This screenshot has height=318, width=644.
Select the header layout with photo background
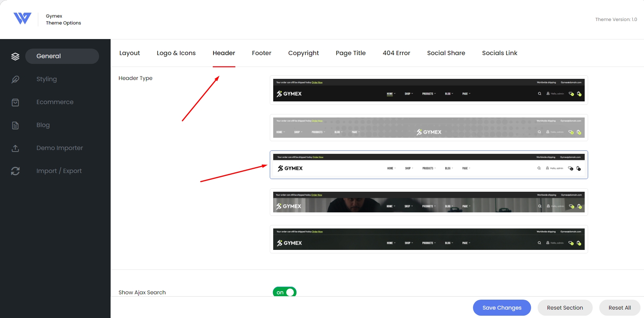pos(429,202)
